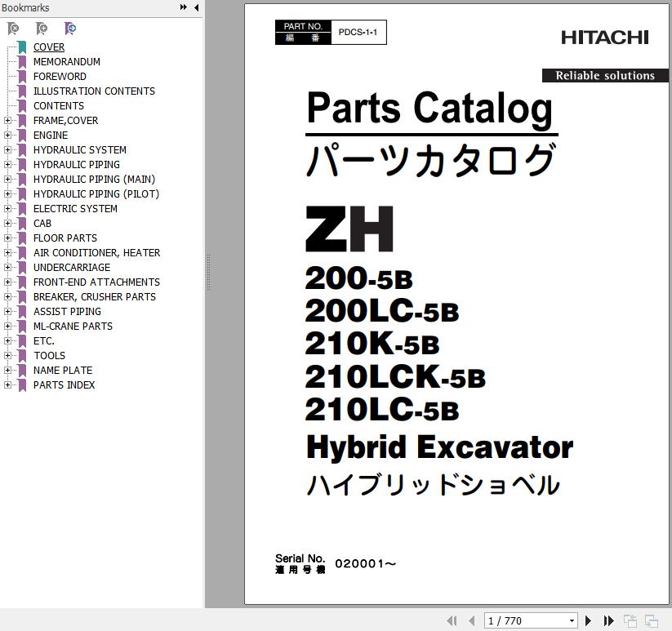
Task: Expand the CAB bookmark node
Action: pos(7,223)
